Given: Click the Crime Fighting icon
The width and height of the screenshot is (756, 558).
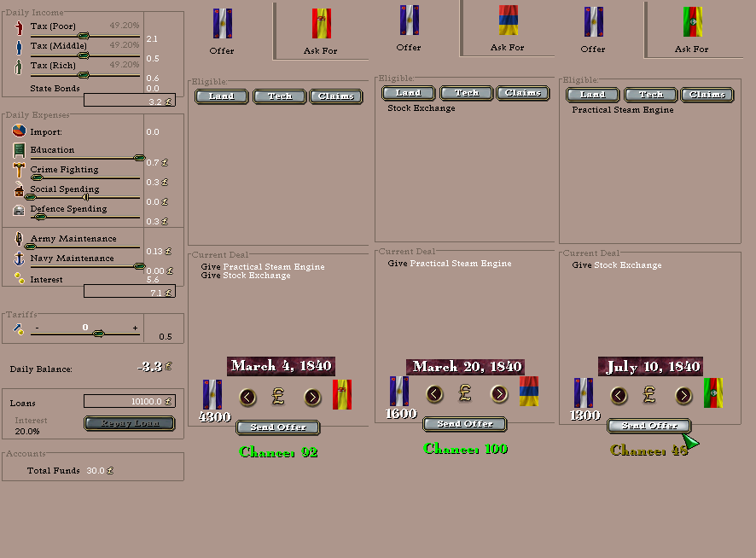Looking at the screenshot, I should tap(19, 170).
